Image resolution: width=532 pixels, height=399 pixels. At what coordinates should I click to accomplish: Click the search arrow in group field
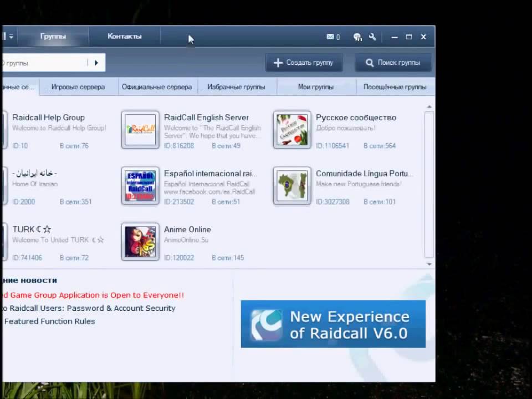(x=96, y=63)
